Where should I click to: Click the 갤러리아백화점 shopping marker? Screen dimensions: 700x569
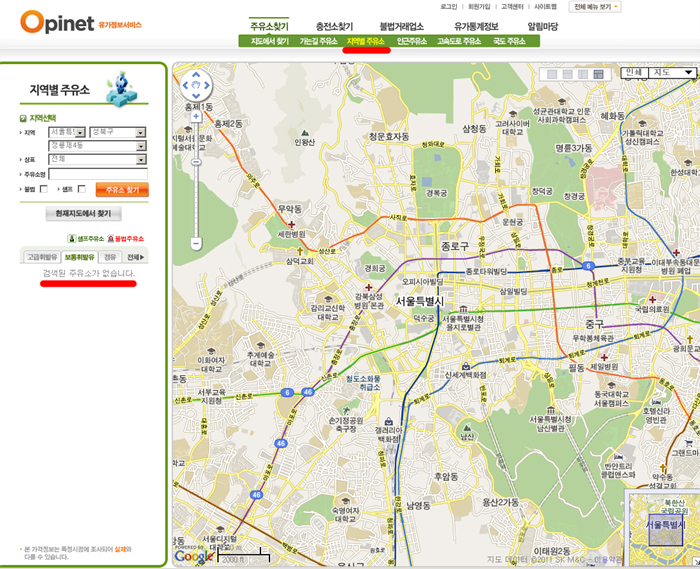pos(389,421)
